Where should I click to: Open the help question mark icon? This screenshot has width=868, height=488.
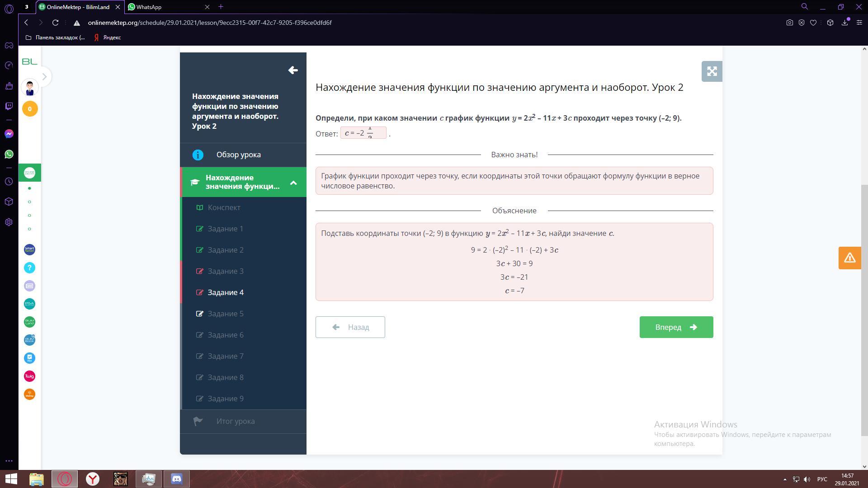pos(29,267)
